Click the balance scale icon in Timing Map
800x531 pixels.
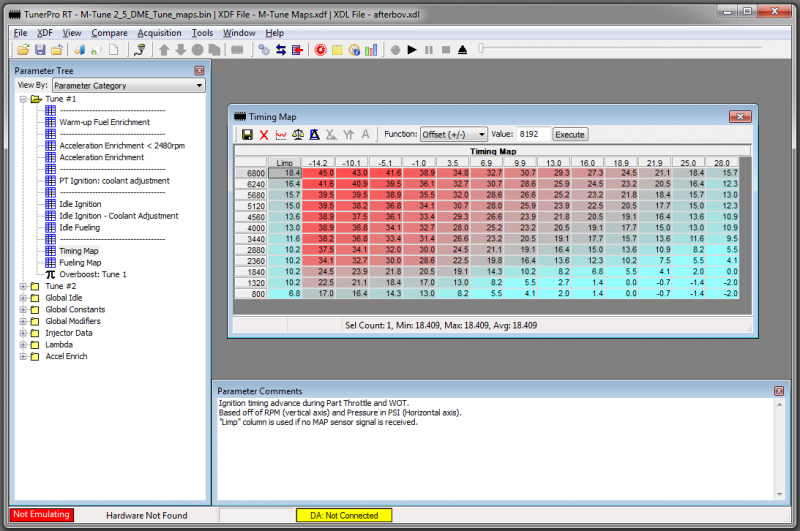[x=297, y=134]
